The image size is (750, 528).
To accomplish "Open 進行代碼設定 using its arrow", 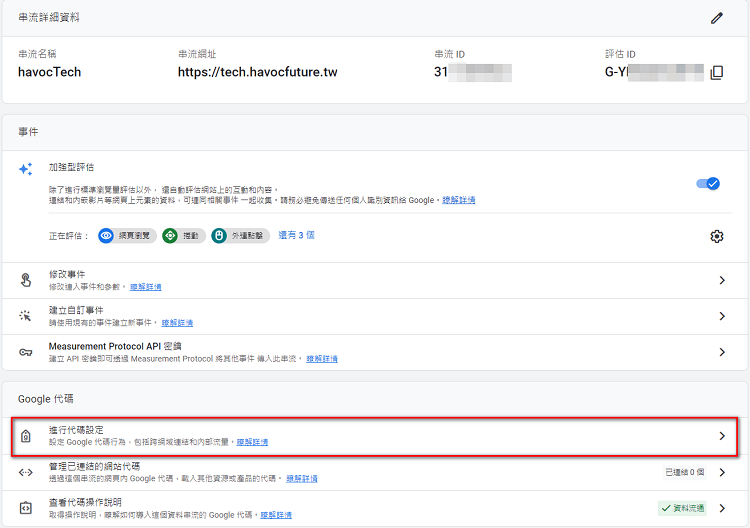I will (x=722, y=436).
